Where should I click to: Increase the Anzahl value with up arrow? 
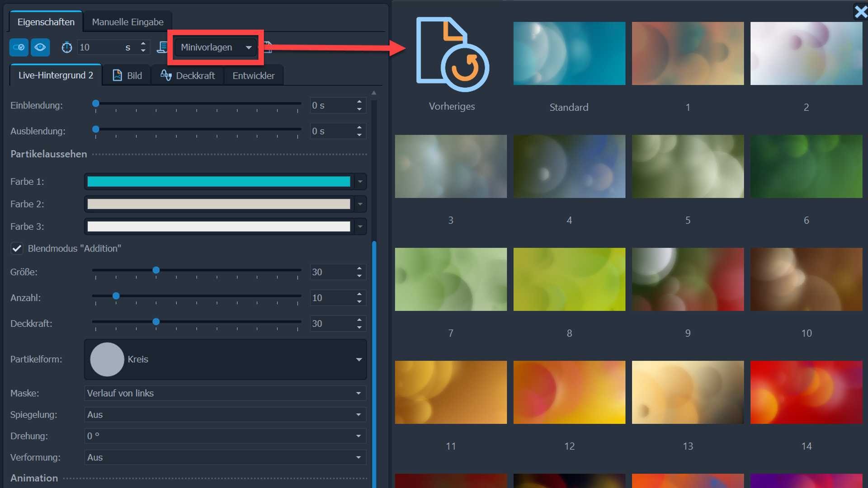pos(359,294)
